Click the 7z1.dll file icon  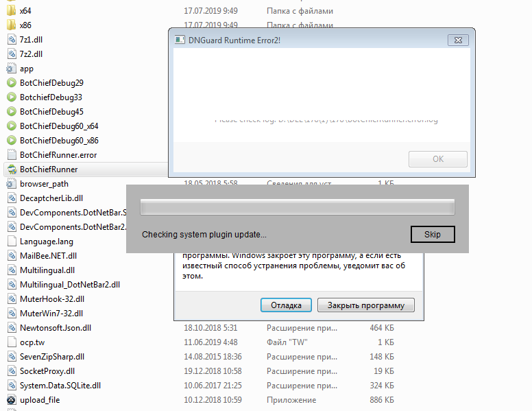point(12,39)
